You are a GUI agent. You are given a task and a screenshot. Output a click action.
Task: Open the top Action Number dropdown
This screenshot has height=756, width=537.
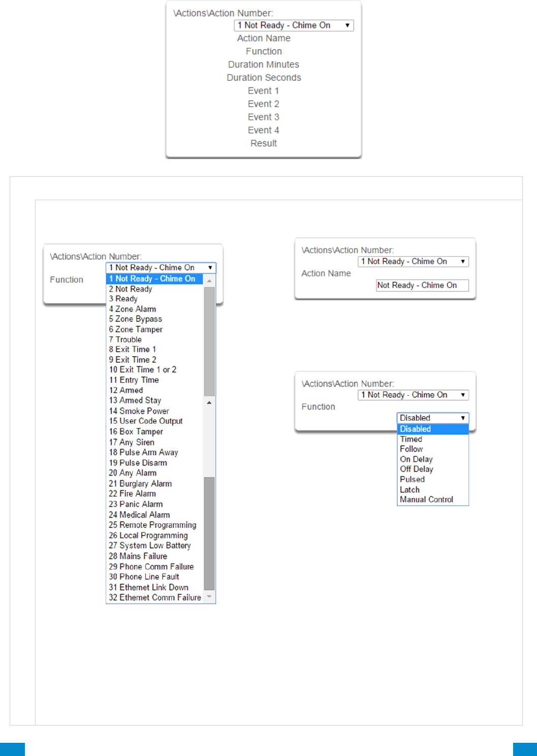pos(294,25)
